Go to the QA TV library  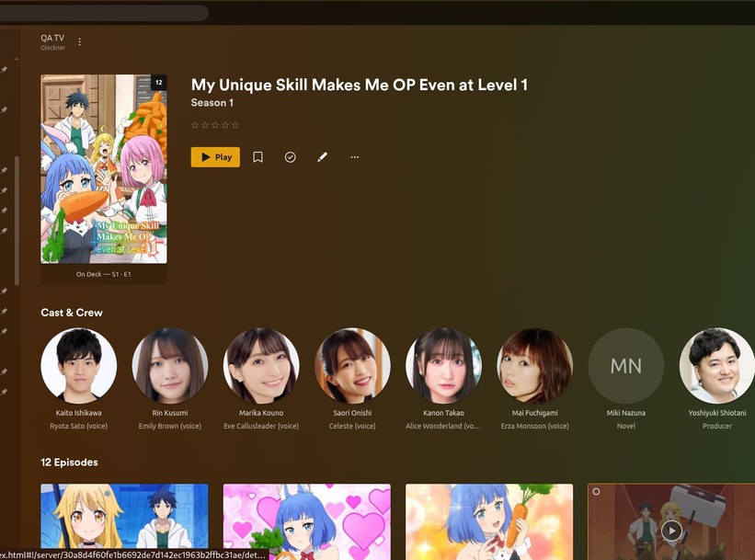(52, 38)
